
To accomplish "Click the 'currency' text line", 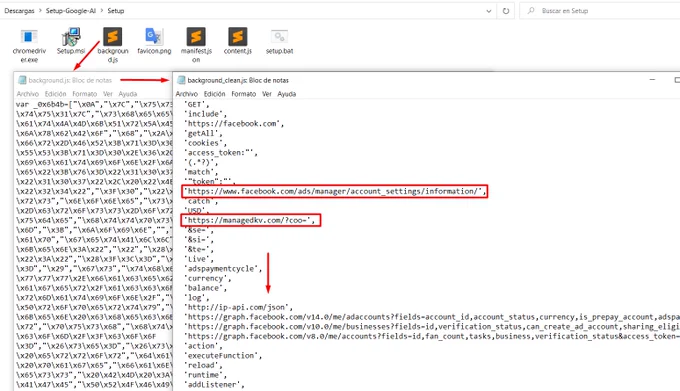I will point(208,278).
